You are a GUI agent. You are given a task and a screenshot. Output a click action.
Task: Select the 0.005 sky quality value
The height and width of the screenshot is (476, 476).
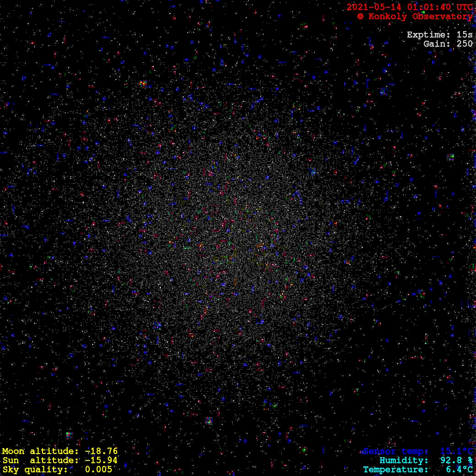pos(98,470)
